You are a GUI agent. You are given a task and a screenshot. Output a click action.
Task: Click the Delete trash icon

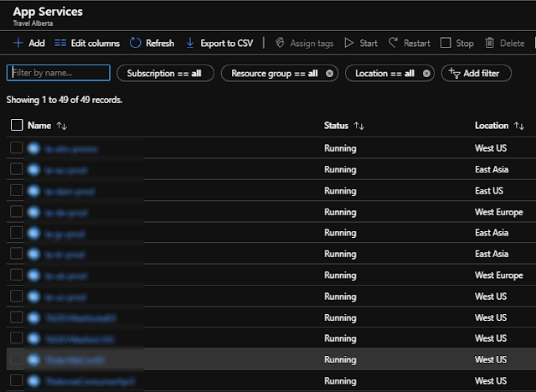(489, 43)
